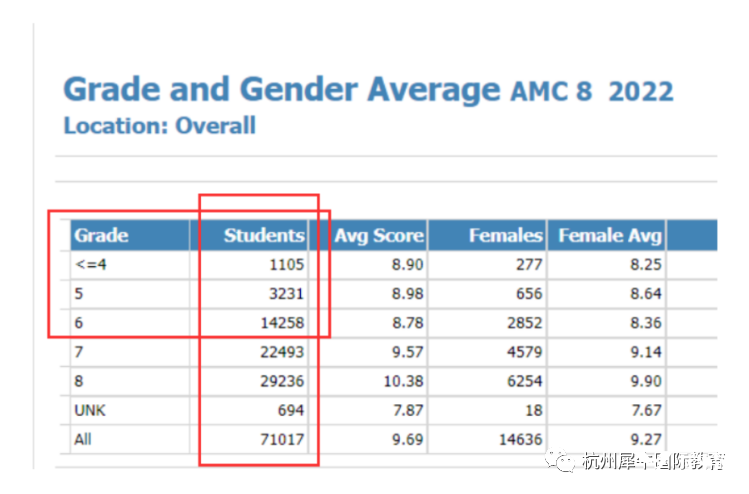Select the female average 8.64
749x494 pixels.
646,293
